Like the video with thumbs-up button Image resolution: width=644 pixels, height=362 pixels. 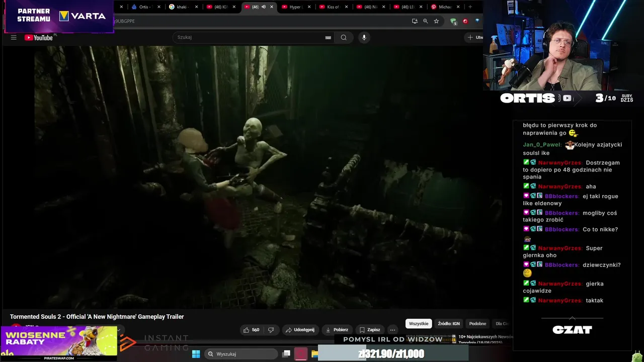(251, 330)
